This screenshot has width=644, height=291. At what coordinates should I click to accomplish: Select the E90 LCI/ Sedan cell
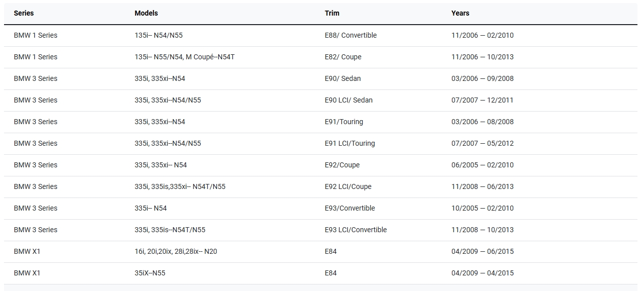348,100
